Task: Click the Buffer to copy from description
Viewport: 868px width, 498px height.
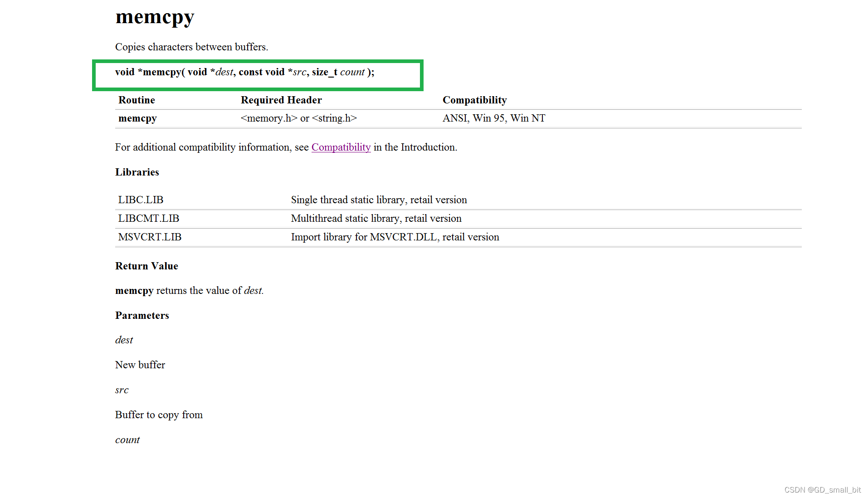Action: (159, 415)
